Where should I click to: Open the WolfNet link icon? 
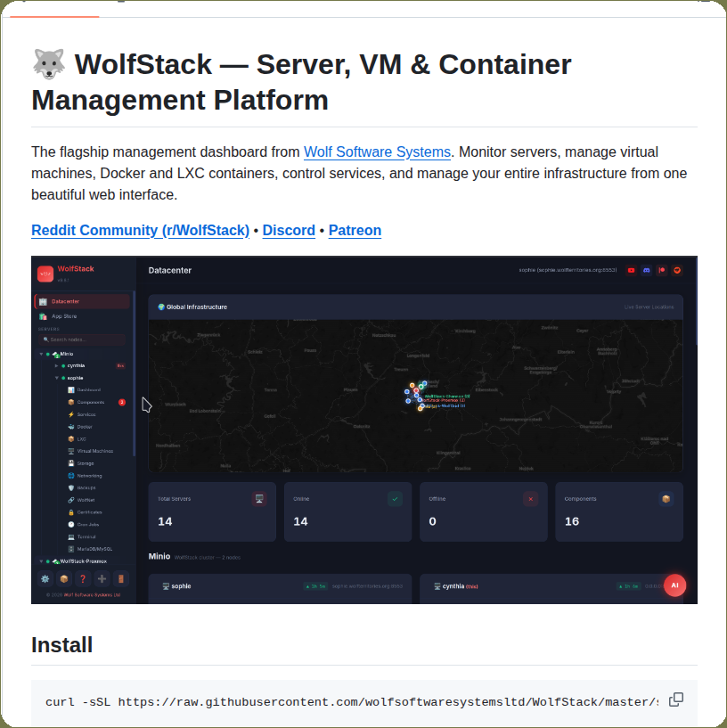(71, 500)
